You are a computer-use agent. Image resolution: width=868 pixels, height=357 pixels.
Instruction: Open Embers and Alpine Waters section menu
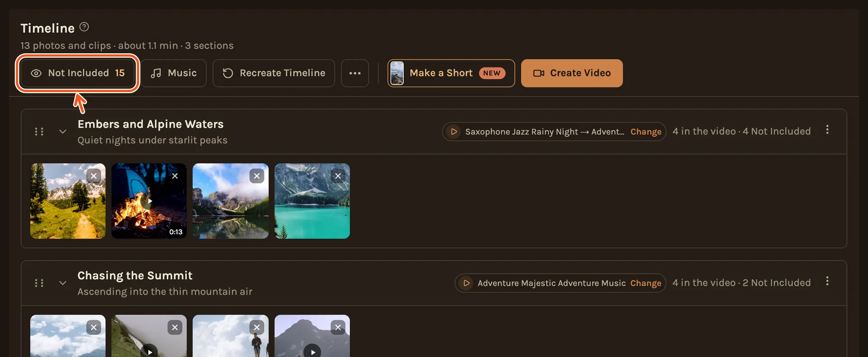coord(827,130)
